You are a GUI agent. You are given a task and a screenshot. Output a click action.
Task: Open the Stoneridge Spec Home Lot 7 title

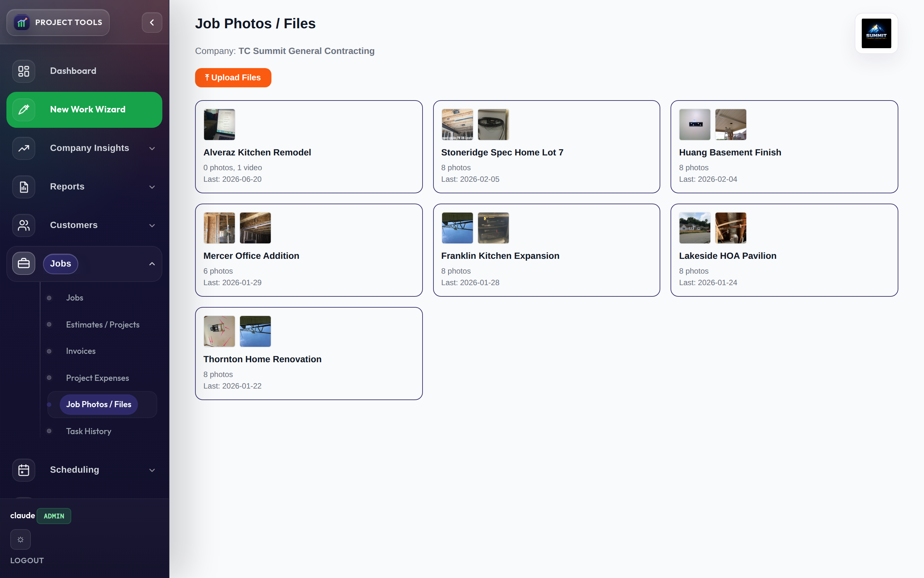point(502,153)
